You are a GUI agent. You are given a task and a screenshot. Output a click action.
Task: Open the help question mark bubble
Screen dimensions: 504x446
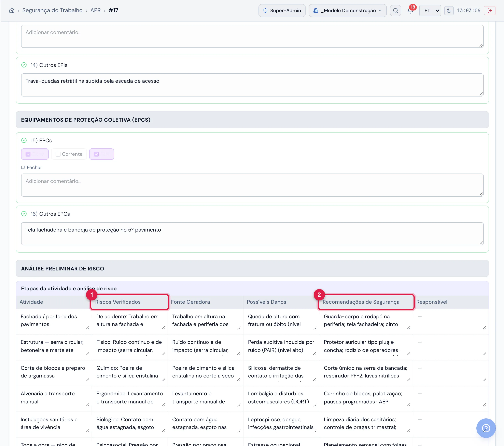point(486,428)
